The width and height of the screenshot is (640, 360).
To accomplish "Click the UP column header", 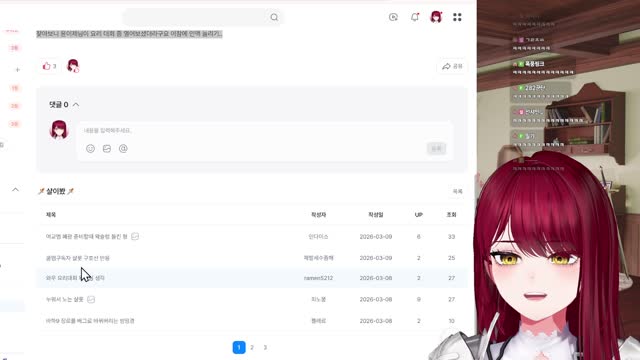I will click(419, 215).
